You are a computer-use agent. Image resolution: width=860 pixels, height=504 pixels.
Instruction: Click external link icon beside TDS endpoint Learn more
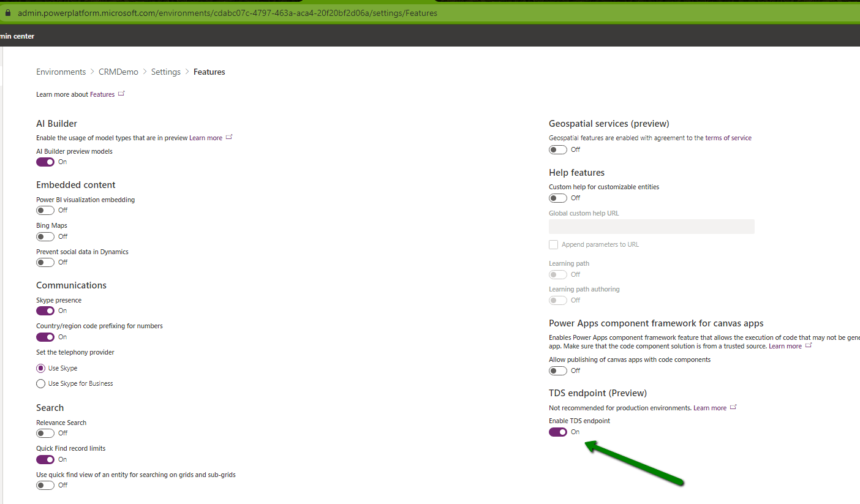pos(733,407)
